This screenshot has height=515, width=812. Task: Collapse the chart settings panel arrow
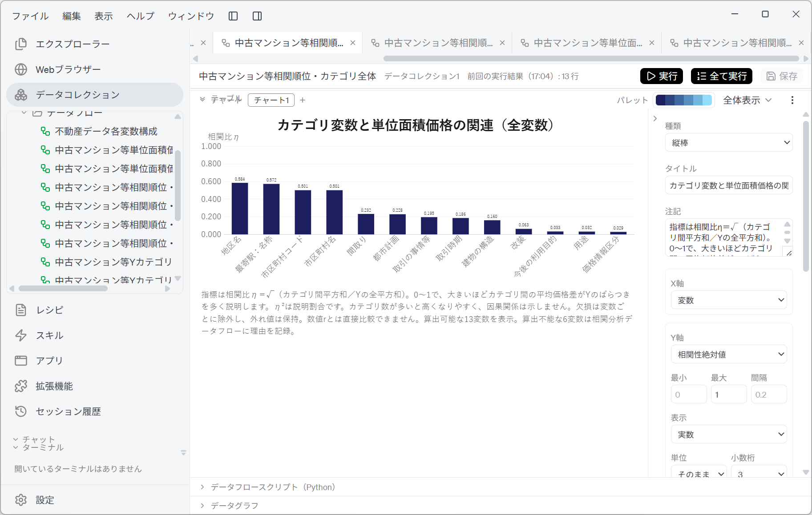tap(655, 118)
